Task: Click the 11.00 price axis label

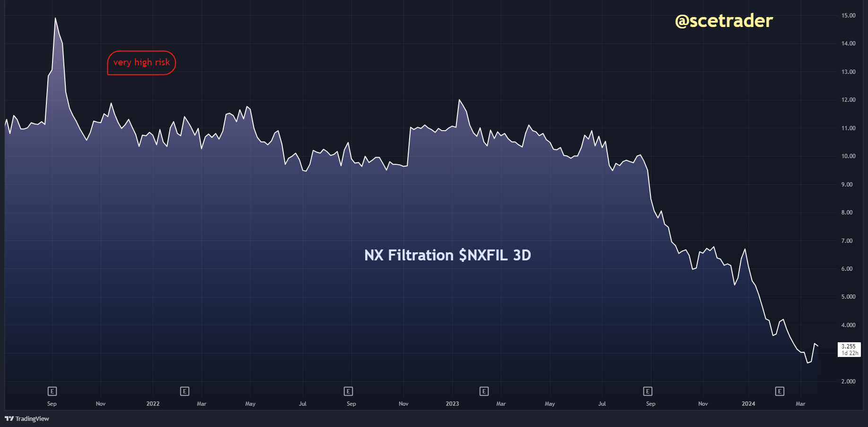Action: [x=849, y=128]
